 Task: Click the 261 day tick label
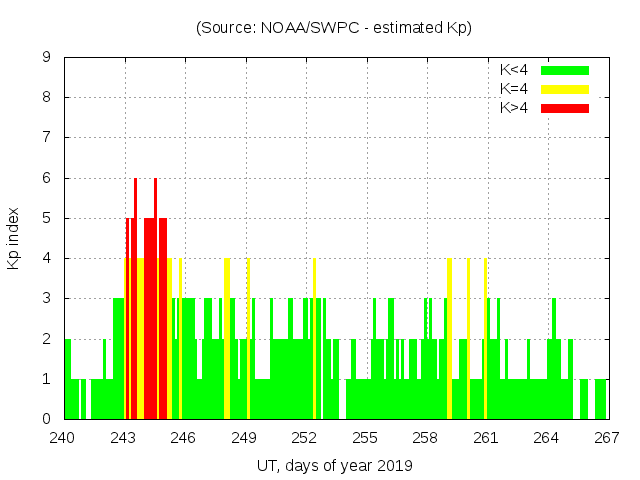click(x=486, y=438)
